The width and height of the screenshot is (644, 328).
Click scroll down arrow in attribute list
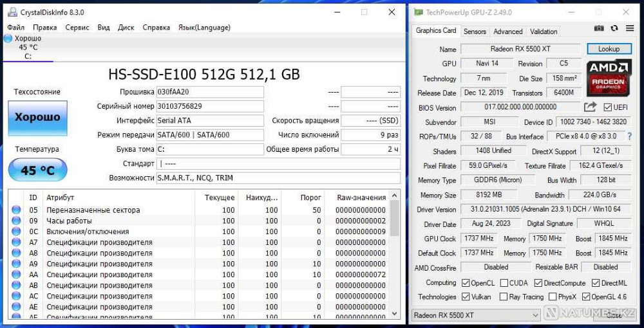pyautogui.click(x=394, y=313)
